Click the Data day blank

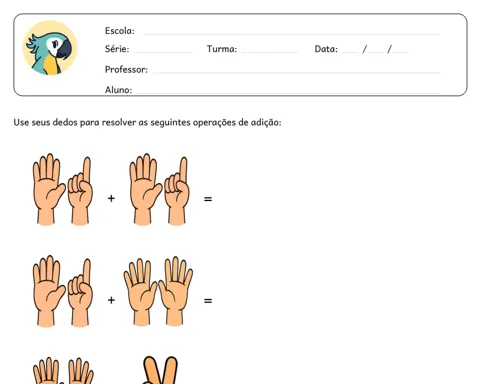click(x=350, y=52)
